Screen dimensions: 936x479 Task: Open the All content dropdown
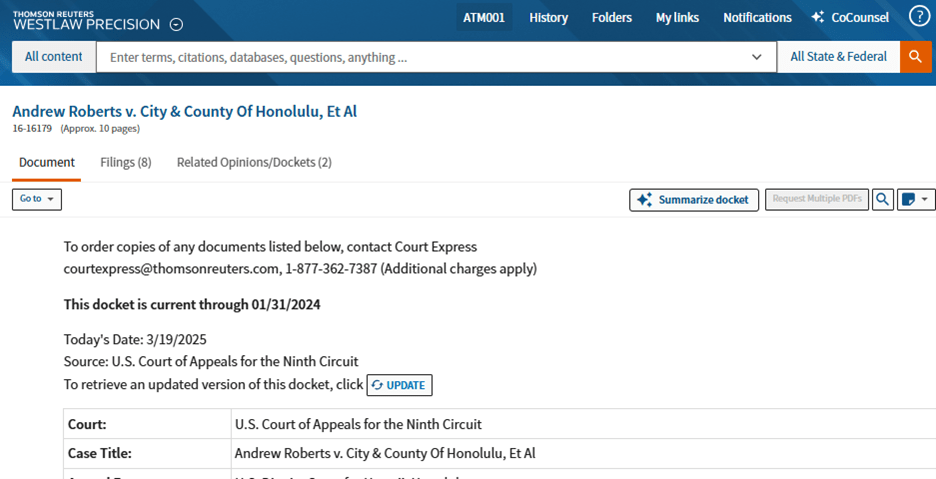54,57
